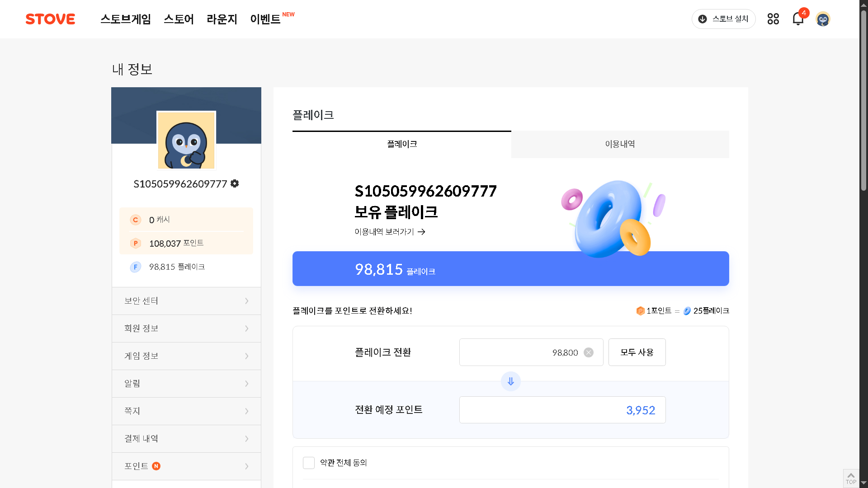Image resolution: width=868 pixels, height=488 pixels.
Task: Check the 약관 전체 동의 checkbox
Action: (x=309, y=463)
